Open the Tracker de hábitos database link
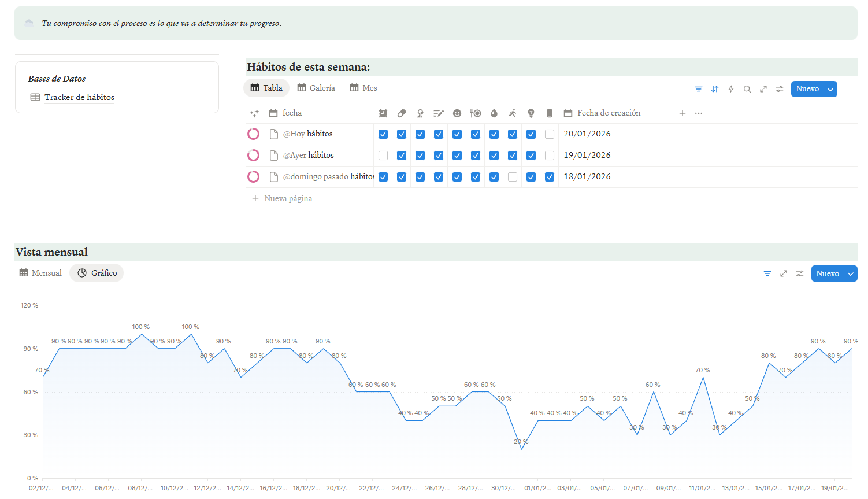868x499 pixels. point(79,97)
